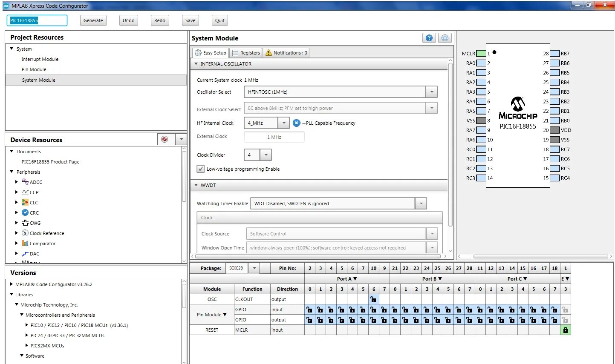This screenshot has height=364, width=615.
Task: Click the CLC peripheral icon
Action: (x=25, y=202)
